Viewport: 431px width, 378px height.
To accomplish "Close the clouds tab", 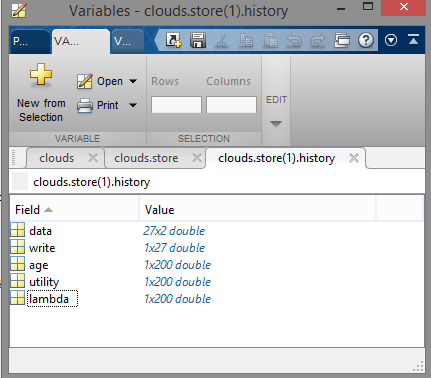I will [93, 158].
